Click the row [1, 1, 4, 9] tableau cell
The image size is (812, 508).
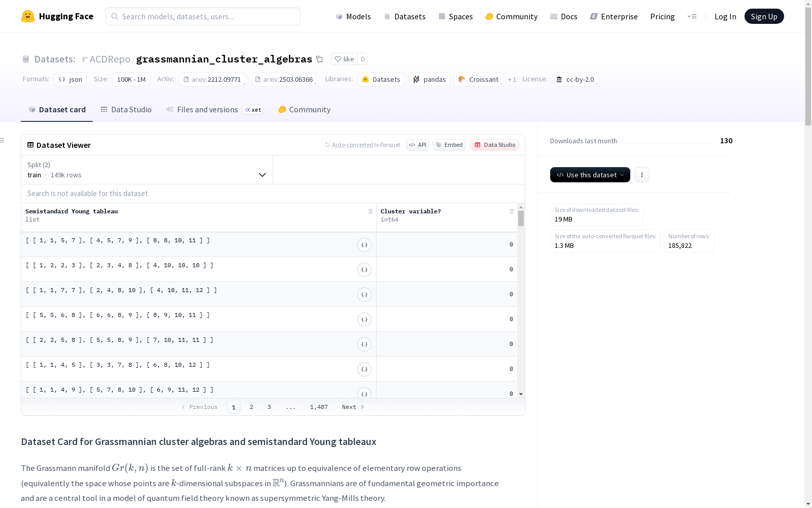tap(198, 390)
